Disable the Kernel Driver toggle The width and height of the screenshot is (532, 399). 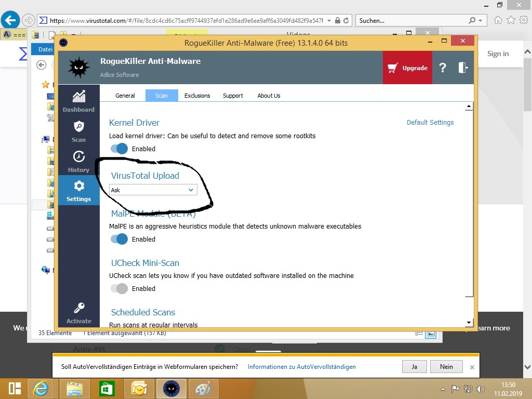(119, 149)
